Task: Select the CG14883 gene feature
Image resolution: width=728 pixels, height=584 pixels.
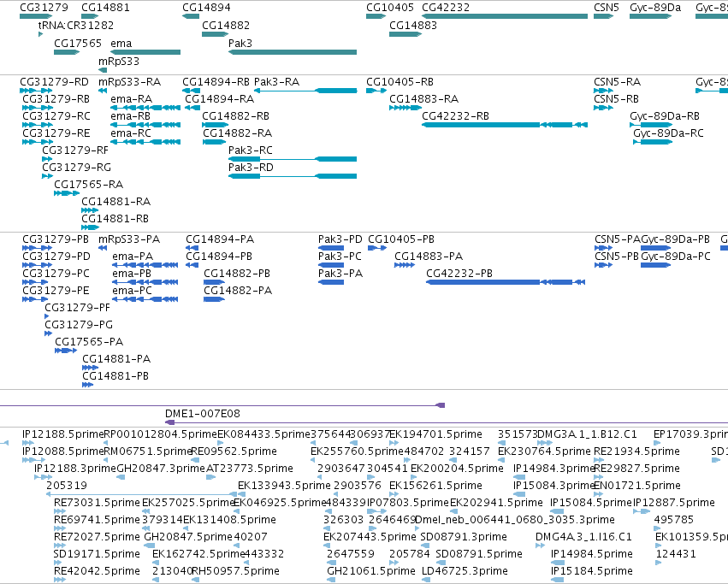Action: coord(405,34)
